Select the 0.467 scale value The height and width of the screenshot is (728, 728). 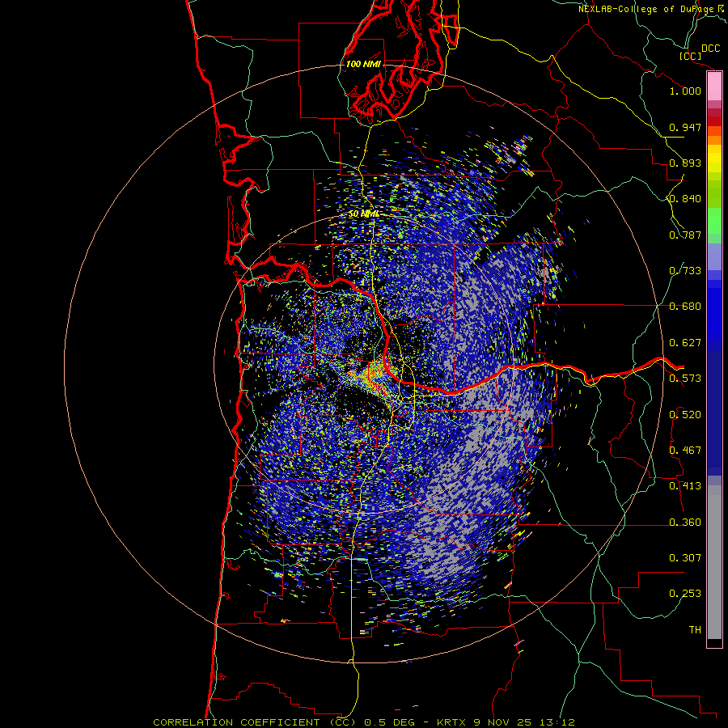(x=685, y=451)
